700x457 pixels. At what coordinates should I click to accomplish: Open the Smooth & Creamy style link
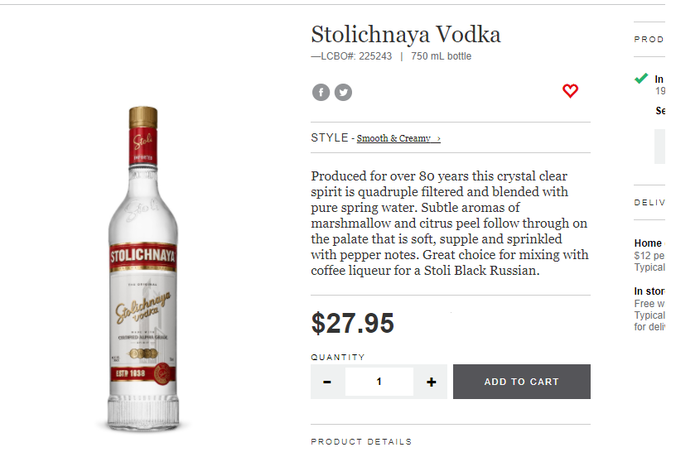393,138
